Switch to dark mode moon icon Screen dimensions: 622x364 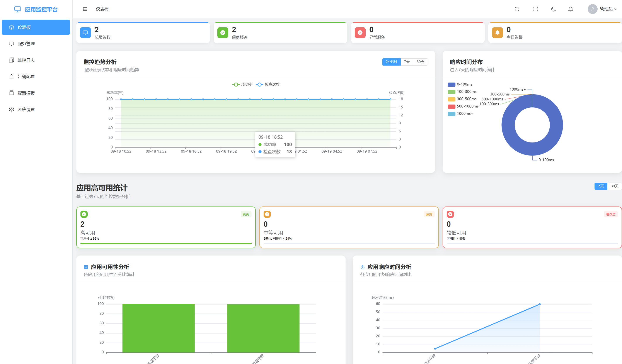(x=553, y=9)
